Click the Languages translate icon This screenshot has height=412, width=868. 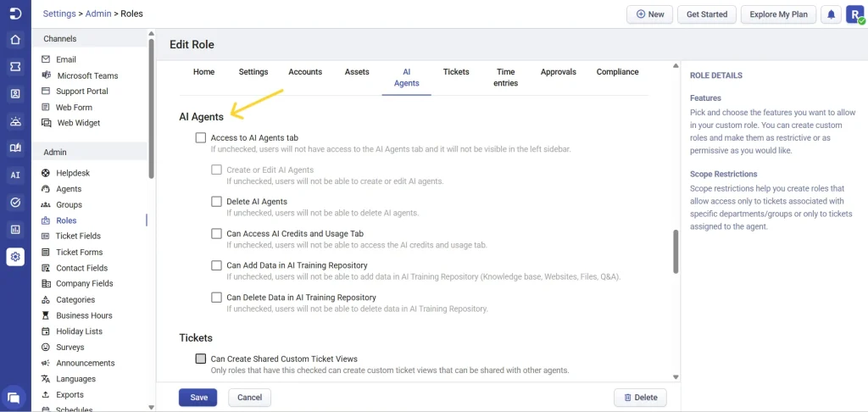click(x=46, y=379)
